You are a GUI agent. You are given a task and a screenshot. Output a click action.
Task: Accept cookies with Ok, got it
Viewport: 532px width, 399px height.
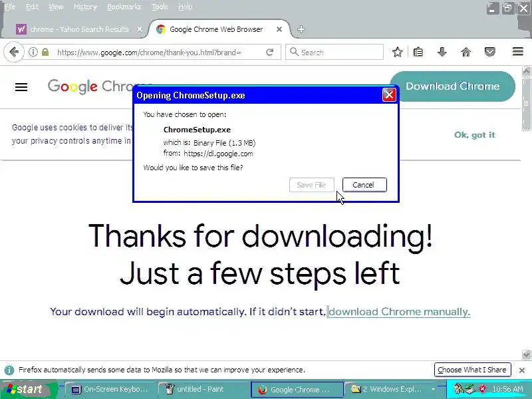point(475,135)
